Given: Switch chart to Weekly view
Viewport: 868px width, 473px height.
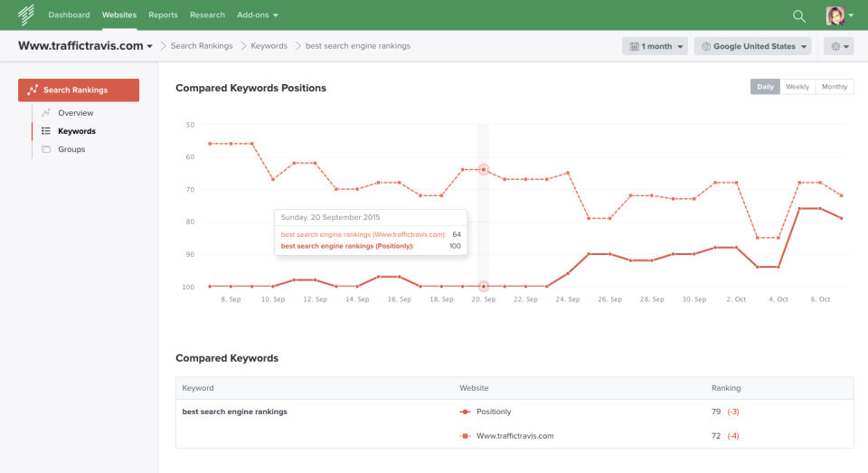Looking at the screenshot, I should [797, 87].
